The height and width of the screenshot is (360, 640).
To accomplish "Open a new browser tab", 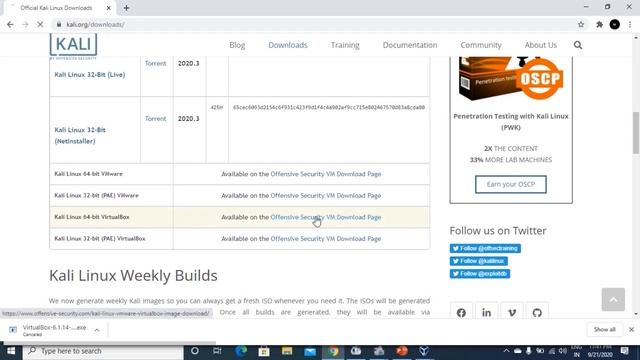I will coord(126,8).
